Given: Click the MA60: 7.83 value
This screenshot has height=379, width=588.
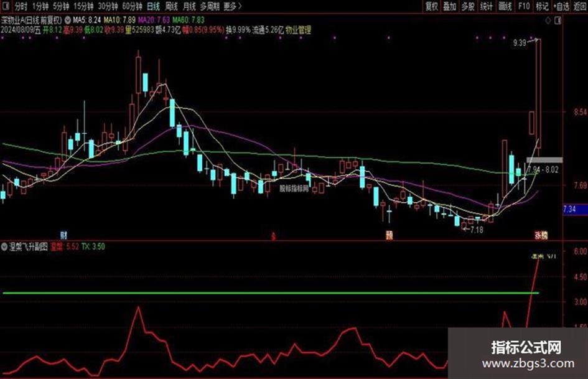Looking at the screenshot, I should tap(189, 20).
